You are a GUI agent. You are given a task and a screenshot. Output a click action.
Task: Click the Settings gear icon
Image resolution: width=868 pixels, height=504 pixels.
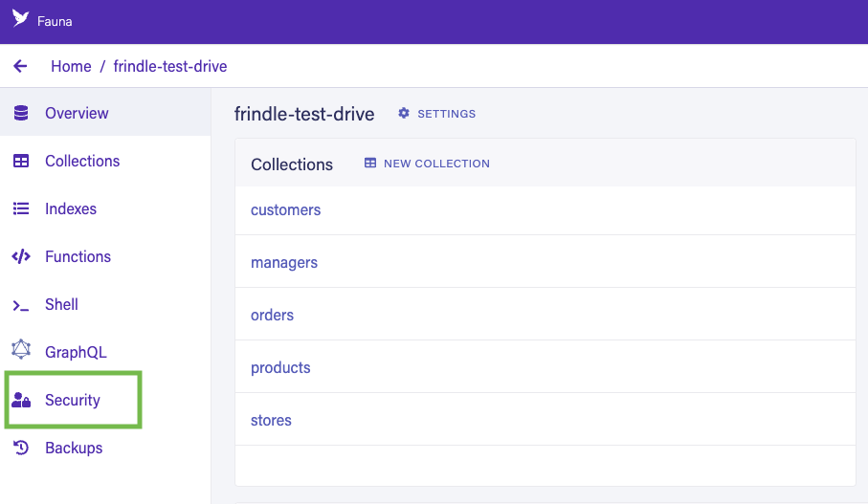click(x=404, y=114)
